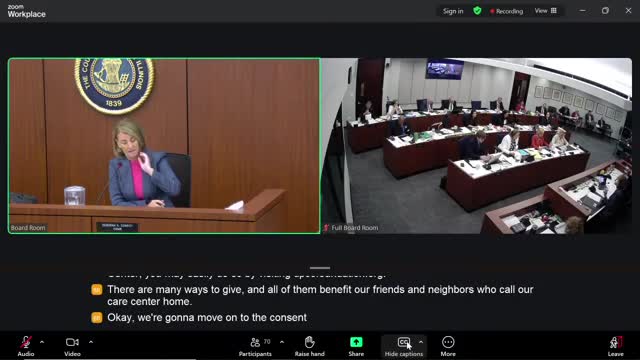Click speaker avatar beside 'There are many' caption
This screenshot has width=640, height=360.
pos(97,289)
